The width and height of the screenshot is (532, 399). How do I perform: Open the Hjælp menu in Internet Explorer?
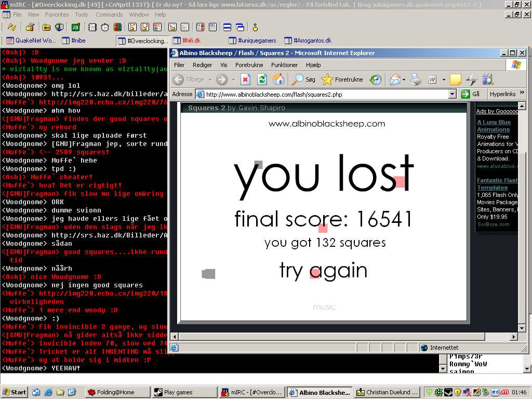point(313,65)
